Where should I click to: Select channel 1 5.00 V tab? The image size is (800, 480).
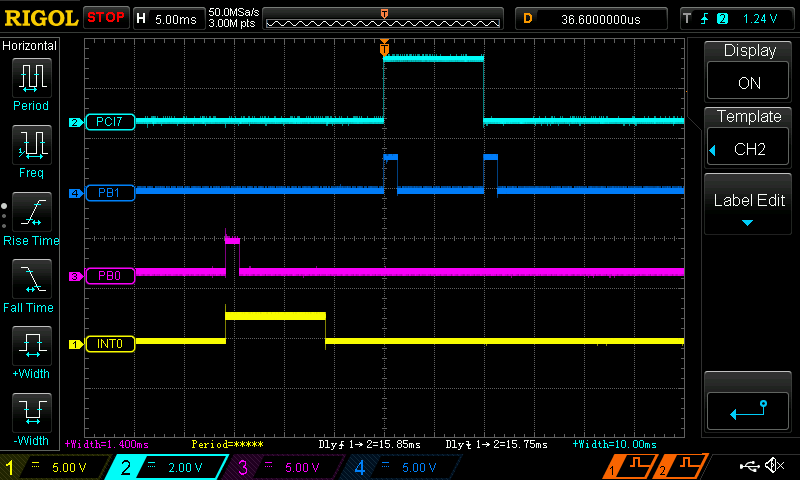[x=54, y=467]
